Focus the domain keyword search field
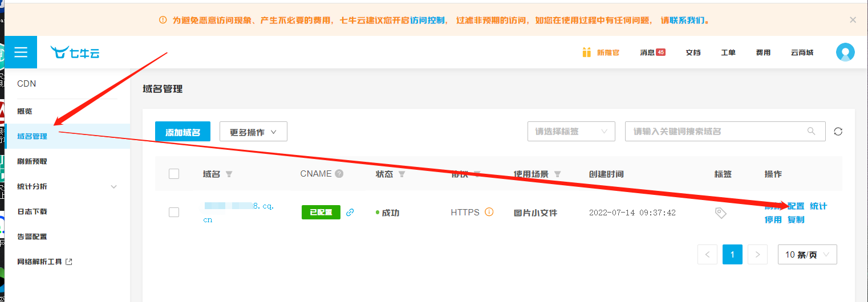The width and height of the screenshot is (868, 302). (x=716, y=131)
